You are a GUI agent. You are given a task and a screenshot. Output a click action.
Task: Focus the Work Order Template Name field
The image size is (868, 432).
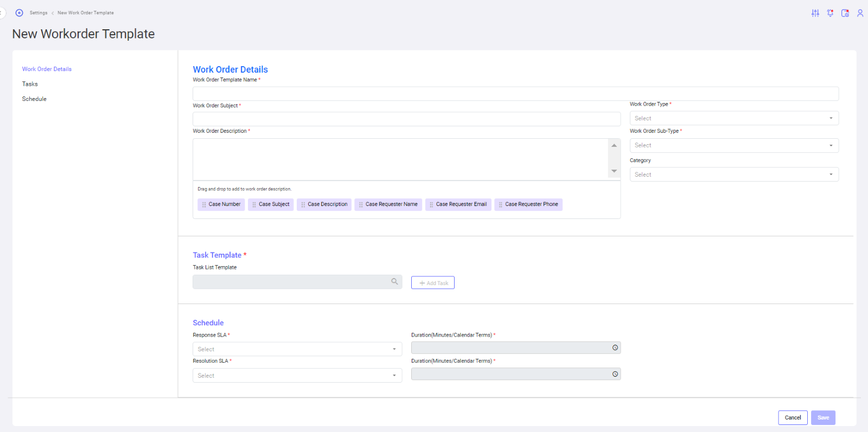click(x=515, y=94)
